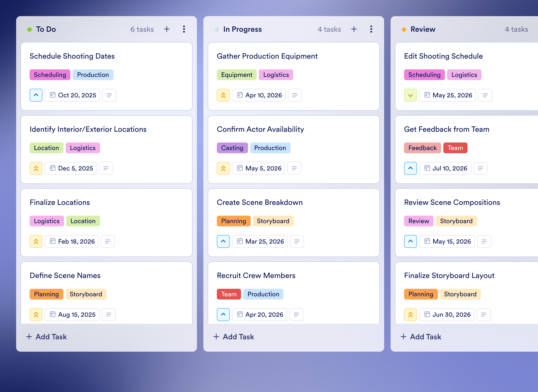
Task: Change priority of Create Scene Breakdown
Action: pyautogui.click(x=223, y=241)
